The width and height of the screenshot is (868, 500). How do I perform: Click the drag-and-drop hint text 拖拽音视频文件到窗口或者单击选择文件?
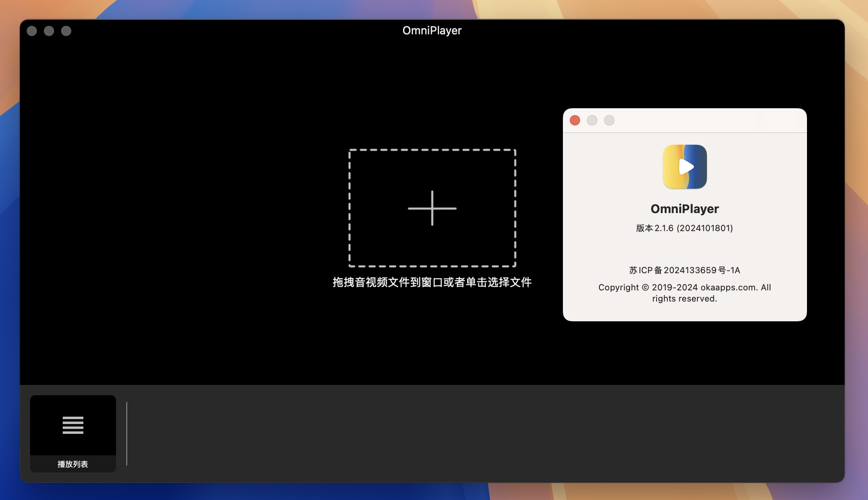(432, 282)
